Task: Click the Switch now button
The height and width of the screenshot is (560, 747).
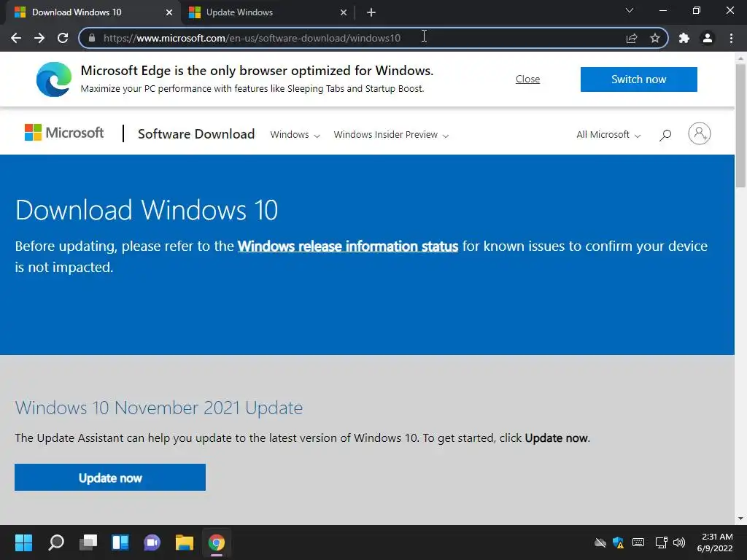Action: [638, 79]
